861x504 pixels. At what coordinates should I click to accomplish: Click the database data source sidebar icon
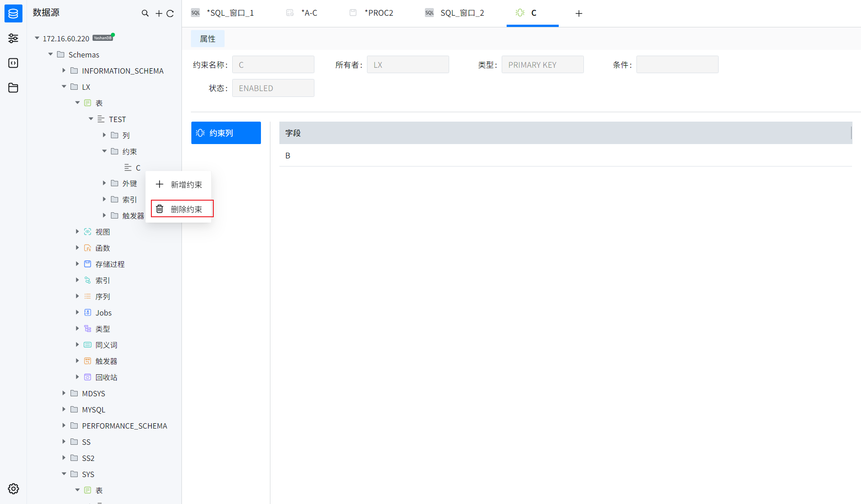tap(13, 13)
